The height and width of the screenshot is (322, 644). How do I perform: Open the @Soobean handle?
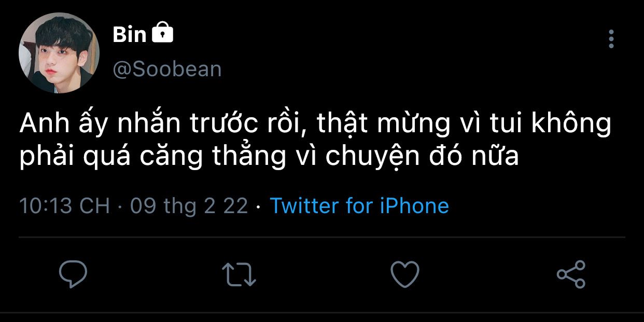167,69
